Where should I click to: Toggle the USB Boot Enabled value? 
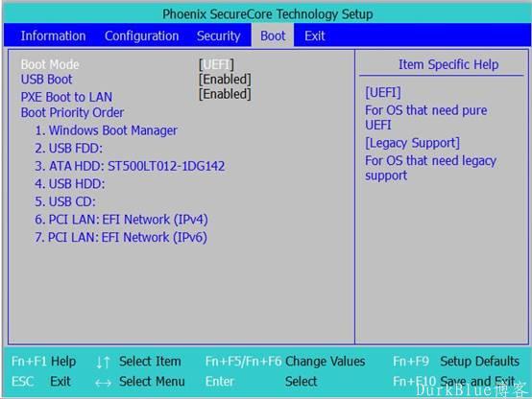point(225,80)
